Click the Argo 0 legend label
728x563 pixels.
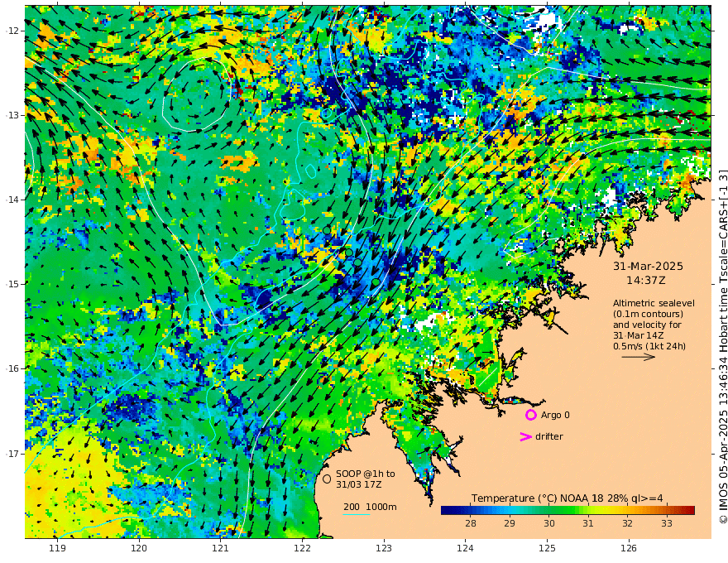coord(555,415)
